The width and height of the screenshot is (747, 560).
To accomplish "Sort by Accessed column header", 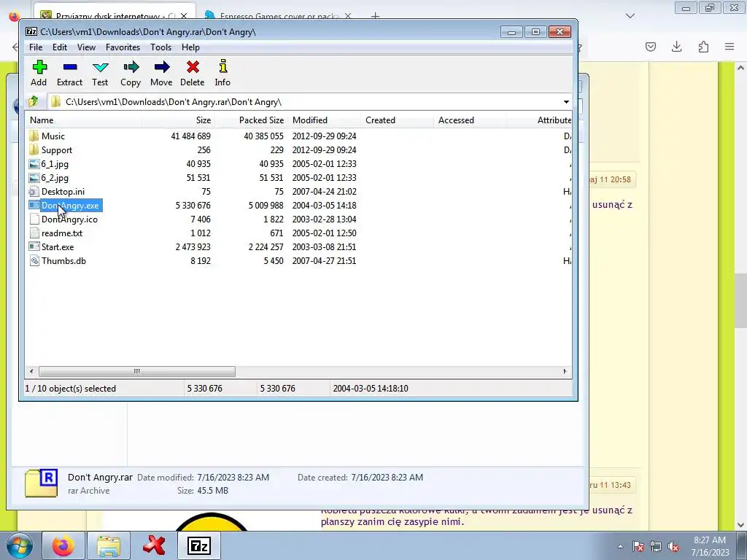I will (470, 120).
